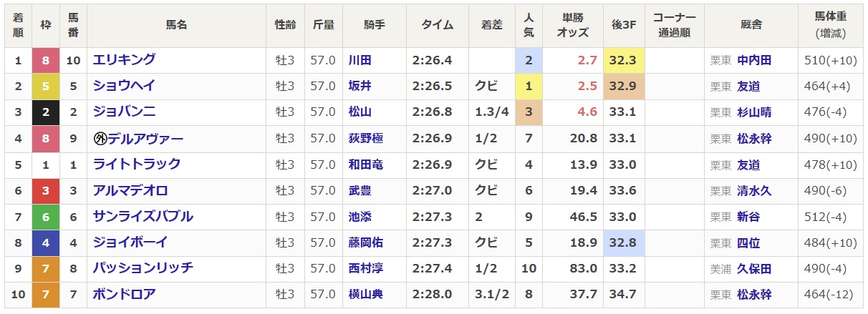The width and height of the screenshot is (868, 314).
Task: Open the エリキング horse link
Action: coord(124,60)
